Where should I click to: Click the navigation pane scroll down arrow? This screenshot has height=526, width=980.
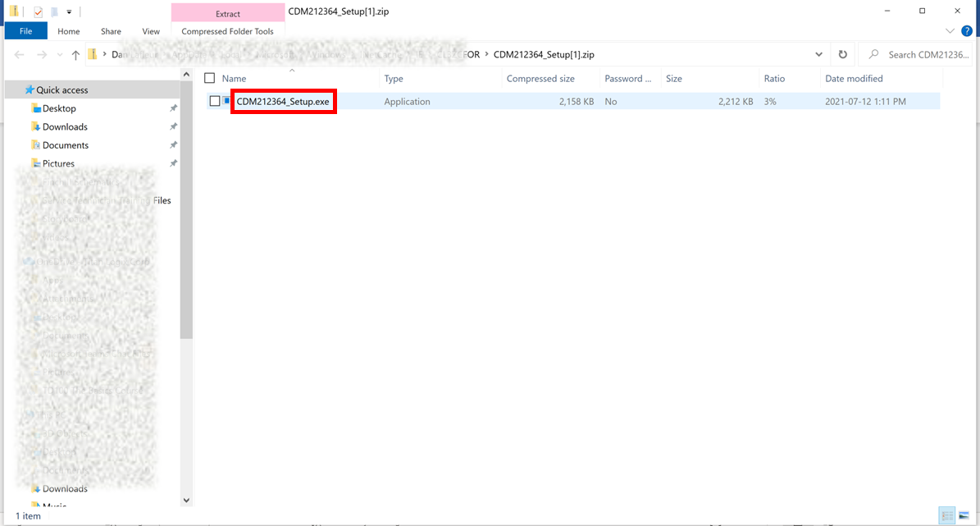point(186,500)
